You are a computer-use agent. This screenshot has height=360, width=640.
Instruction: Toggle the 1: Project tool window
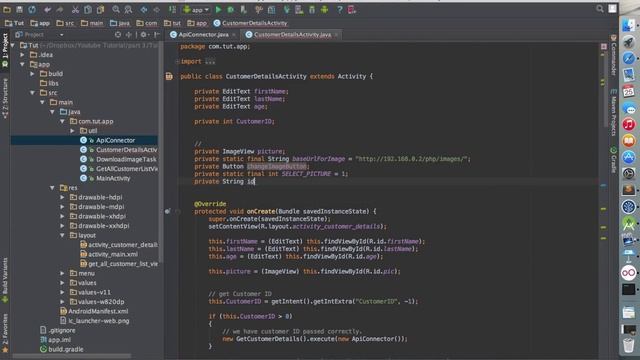pyautogui.click(x=5, y=51)
